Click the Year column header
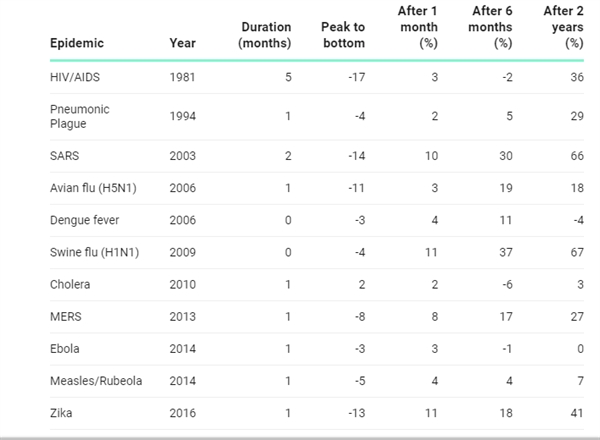 tap(183, 43)
